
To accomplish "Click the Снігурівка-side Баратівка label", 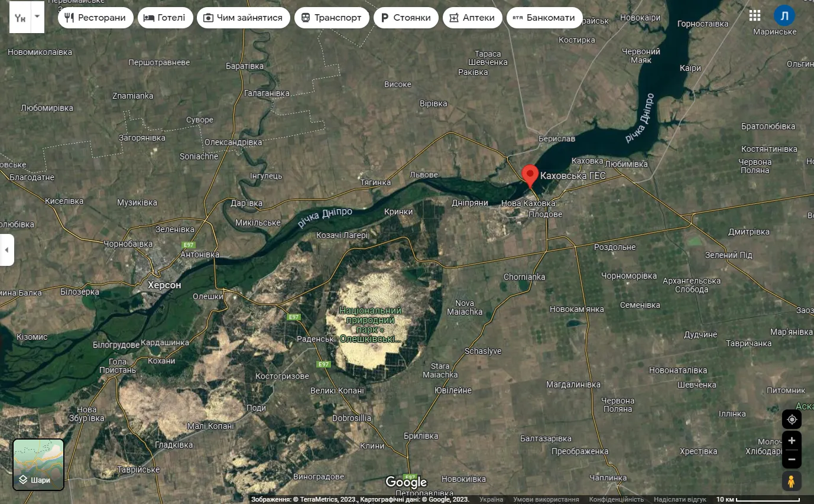I will (x=245, y=66).
